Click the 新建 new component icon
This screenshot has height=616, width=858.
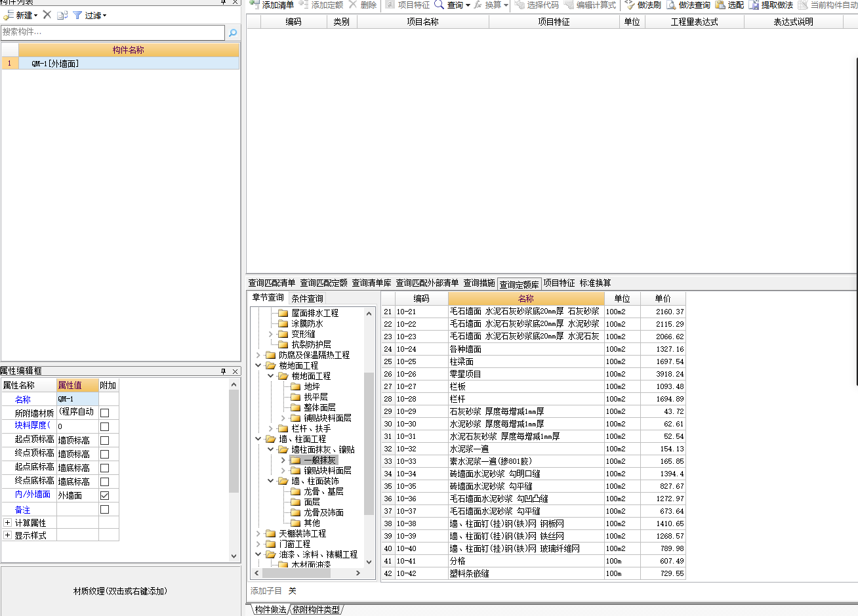click(x=9, y=15)
